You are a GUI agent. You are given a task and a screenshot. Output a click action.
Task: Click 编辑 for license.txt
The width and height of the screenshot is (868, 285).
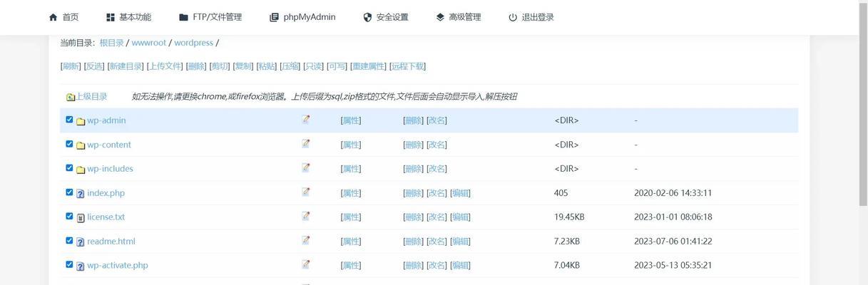pos(460,217)
